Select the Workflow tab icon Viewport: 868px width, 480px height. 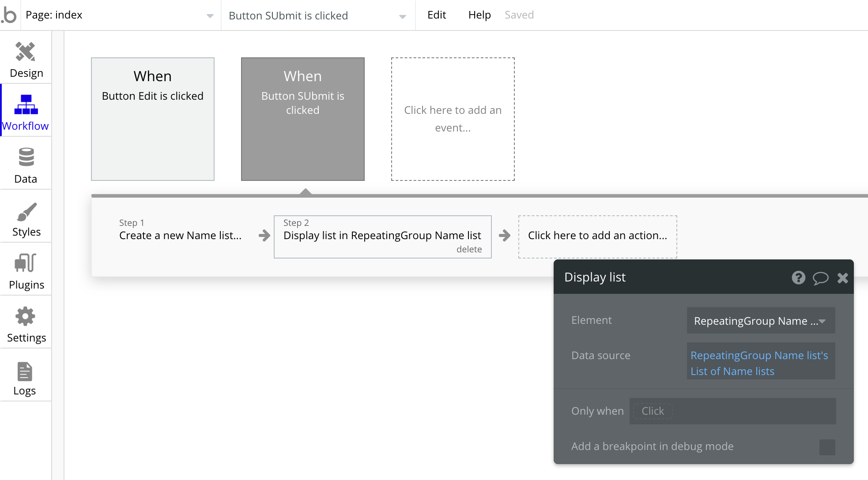[26, 105]
